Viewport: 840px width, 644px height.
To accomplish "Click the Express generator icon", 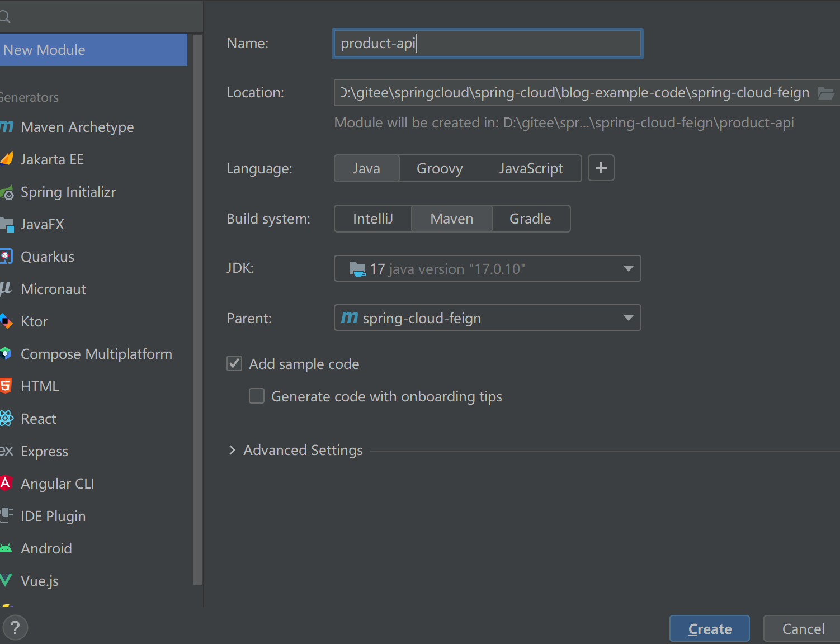I will point(7,451).
